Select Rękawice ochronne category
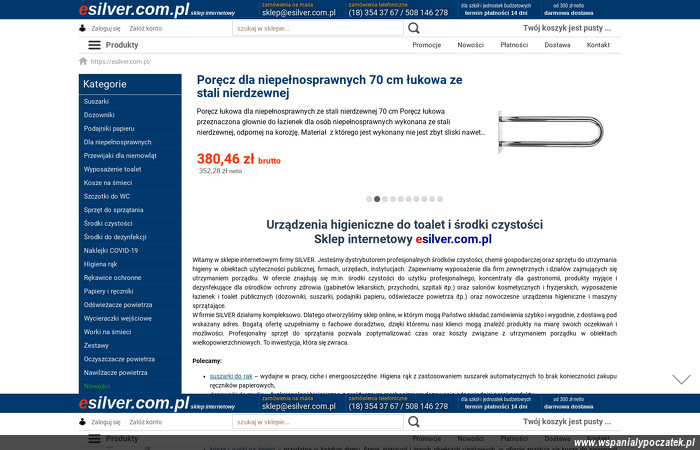Image resolution: width=700 pixels, height=450 pixels. (x=112, y=278)
